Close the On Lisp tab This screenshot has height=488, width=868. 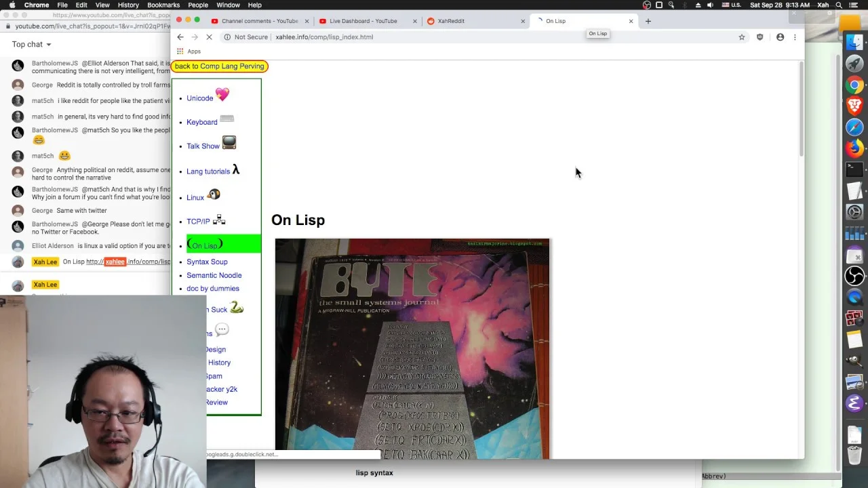[x=631, y=21]
